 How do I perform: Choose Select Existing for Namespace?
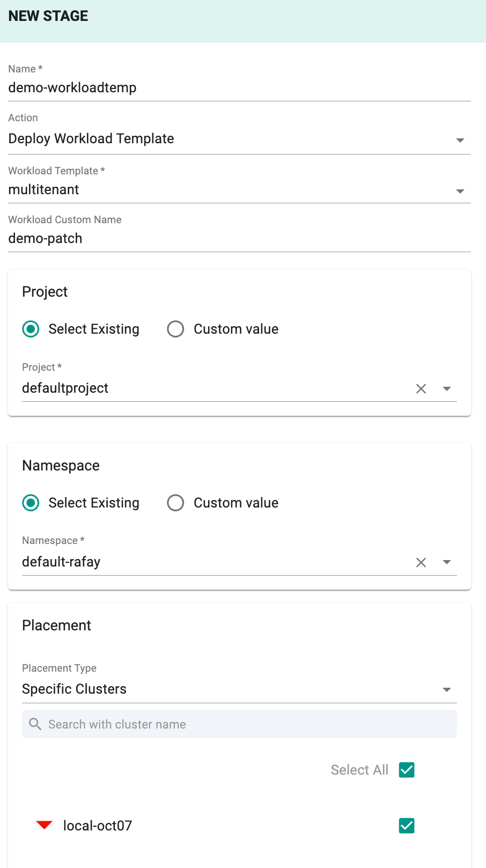[x=31, y=503]
